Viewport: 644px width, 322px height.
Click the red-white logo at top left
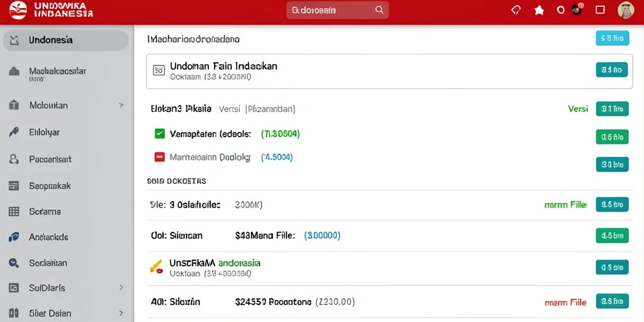[x=18, y=10]
